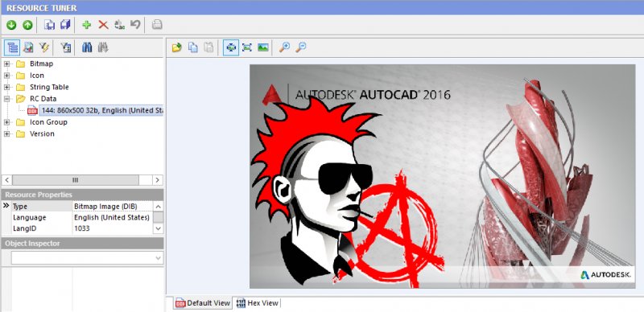Toggle the resource tree view icon
Screen dimensions: 644x312
12,47
